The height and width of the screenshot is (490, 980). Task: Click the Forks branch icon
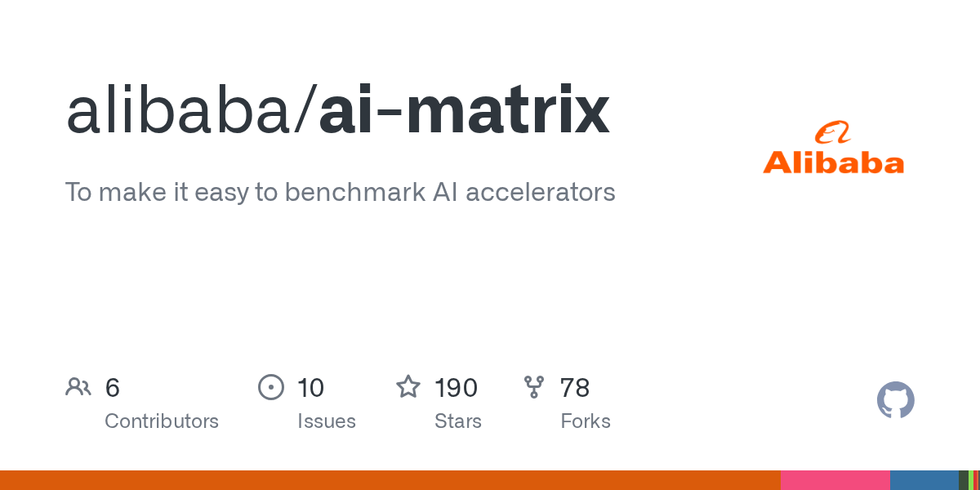534,387
